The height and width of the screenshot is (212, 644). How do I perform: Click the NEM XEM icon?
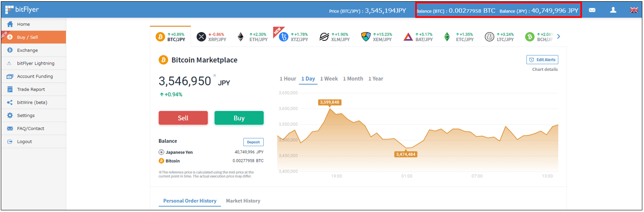pyautogui.click(x=366, y=37)
